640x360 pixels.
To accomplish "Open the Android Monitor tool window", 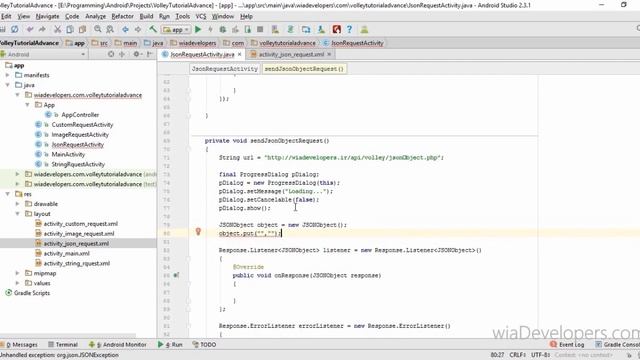I will pos(118,344).
